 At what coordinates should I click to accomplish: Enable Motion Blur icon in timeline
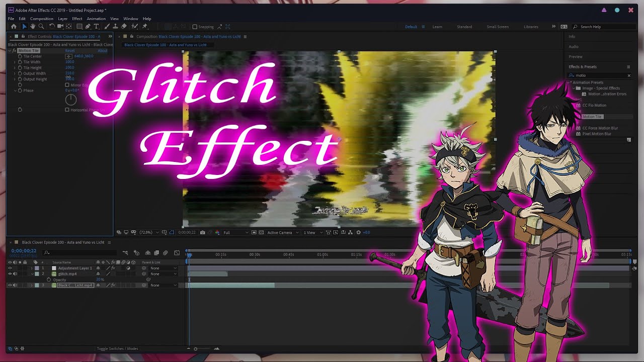tap(166, 253)
